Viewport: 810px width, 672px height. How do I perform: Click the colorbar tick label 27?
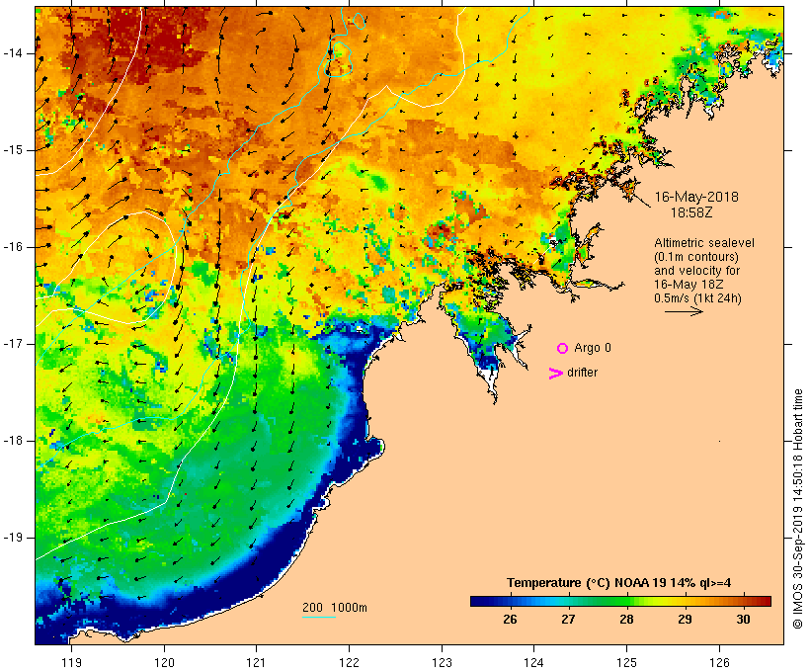568,620
